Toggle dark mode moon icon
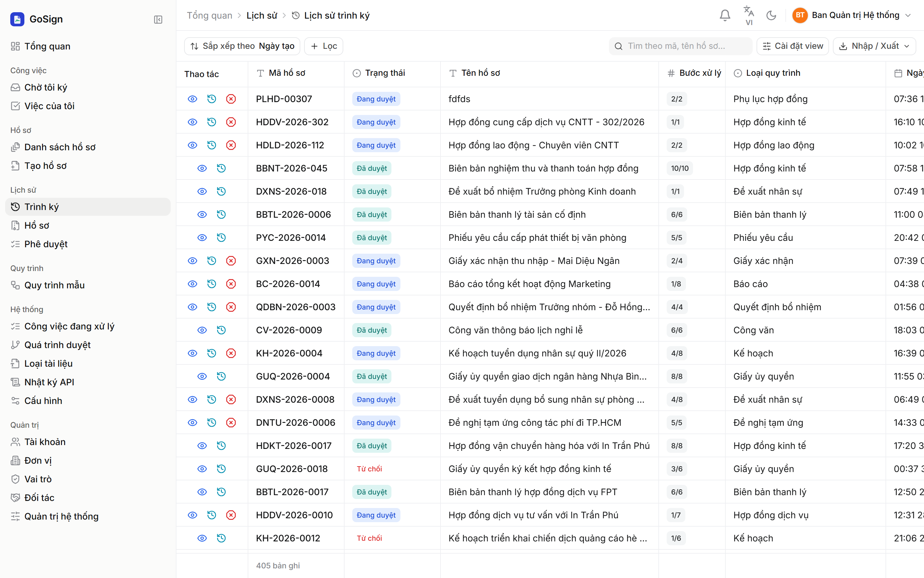The width and height of the screenshot is (924, 578). [771, 15]
